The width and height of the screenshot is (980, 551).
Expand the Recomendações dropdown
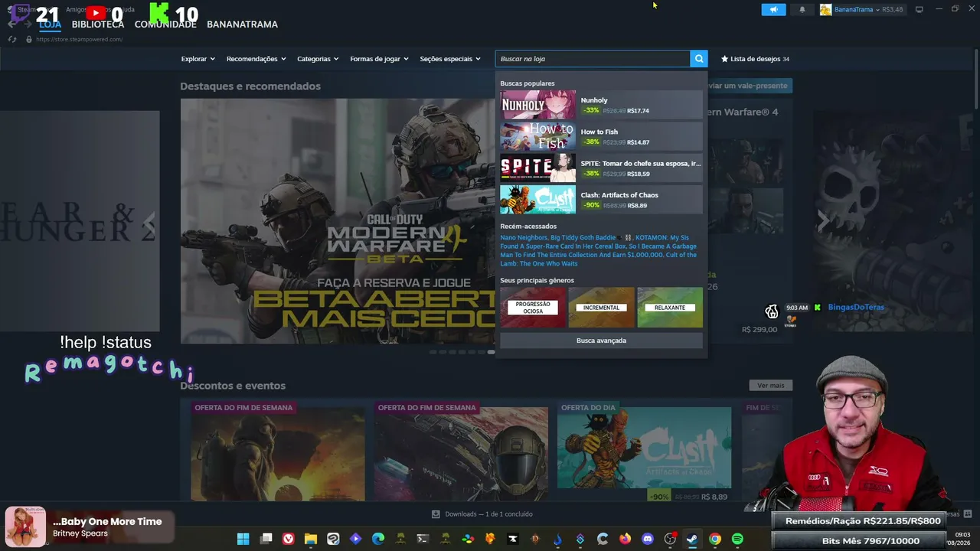pos(256,59)
